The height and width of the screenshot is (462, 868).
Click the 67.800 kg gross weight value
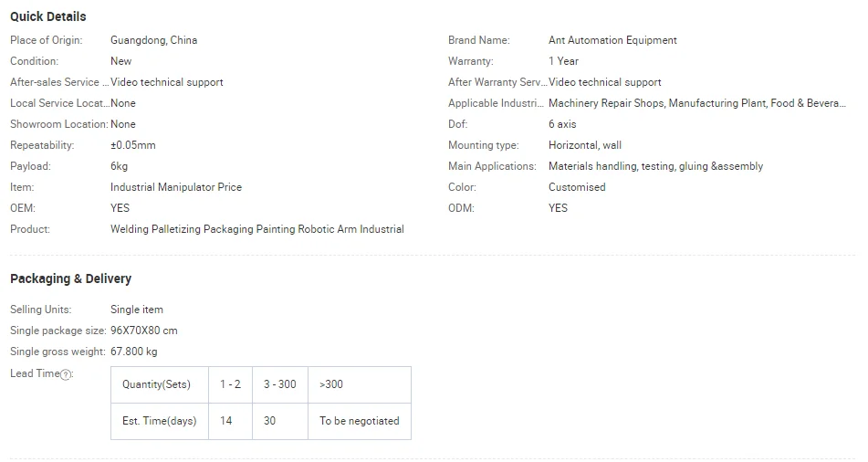(x=134, y=352)
